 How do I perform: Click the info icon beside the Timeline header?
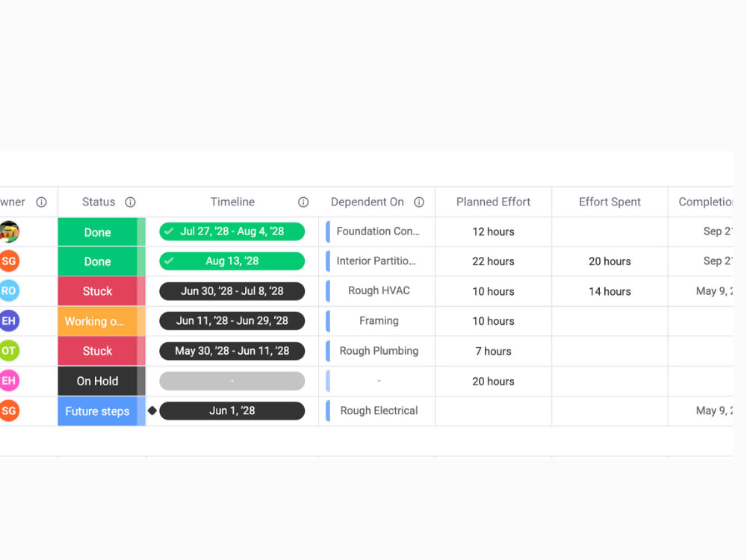(303, 202)
